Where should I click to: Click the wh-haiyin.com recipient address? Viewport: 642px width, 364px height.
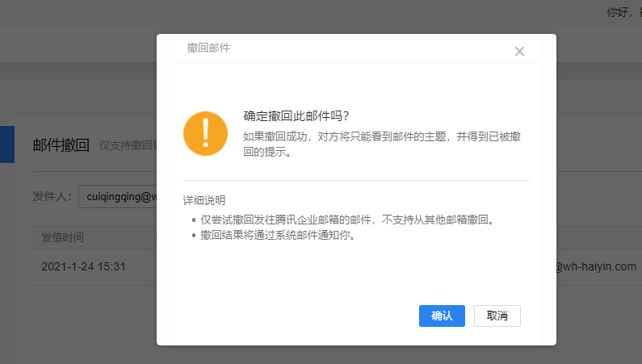pos(597,266)
